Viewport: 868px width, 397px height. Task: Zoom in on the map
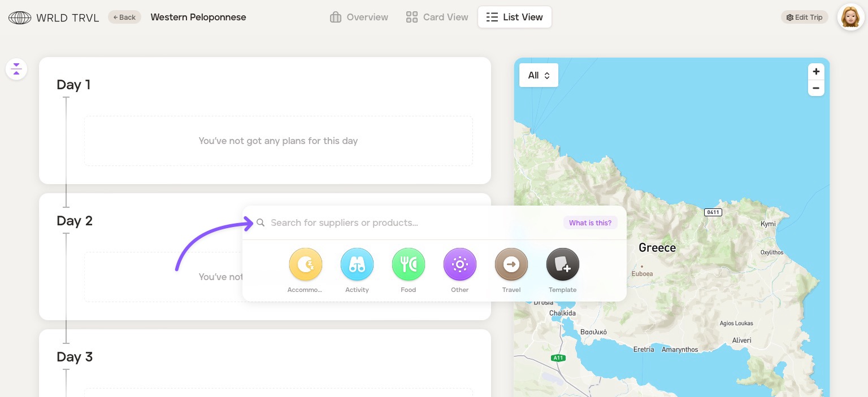tap(815, 72)
